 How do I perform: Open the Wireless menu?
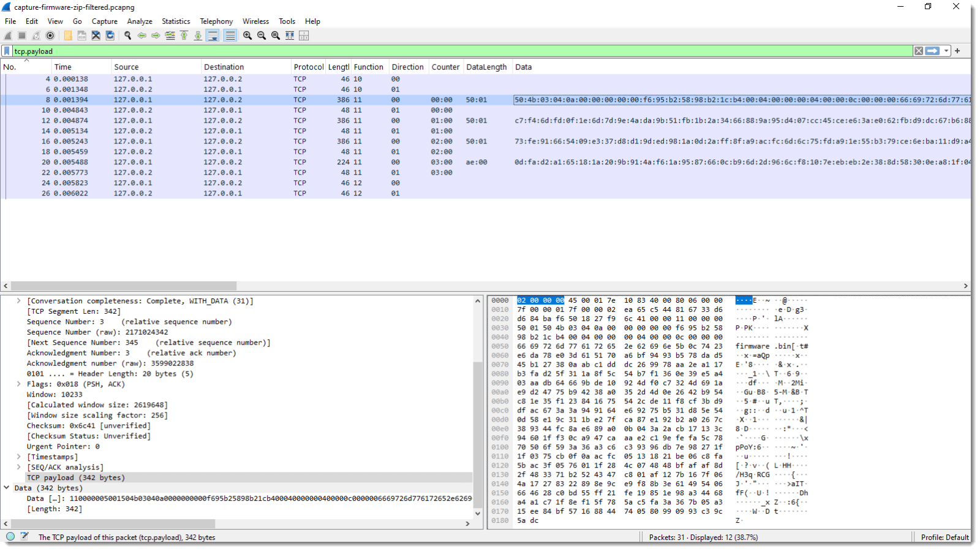255,21
